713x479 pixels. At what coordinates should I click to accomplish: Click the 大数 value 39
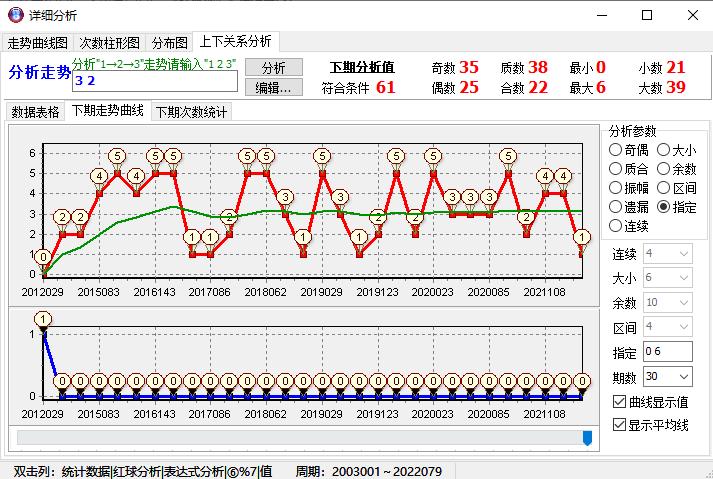coord(676,87)
